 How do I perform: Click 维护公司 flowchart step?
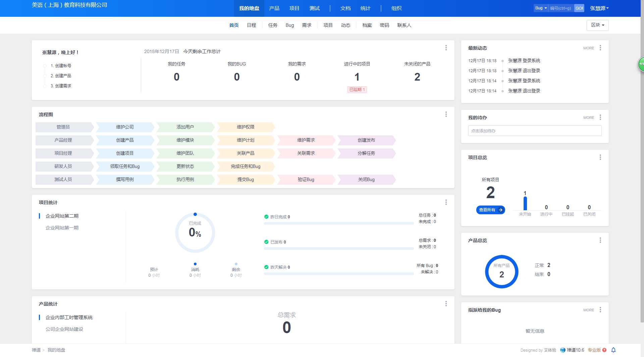coord(125,127)
